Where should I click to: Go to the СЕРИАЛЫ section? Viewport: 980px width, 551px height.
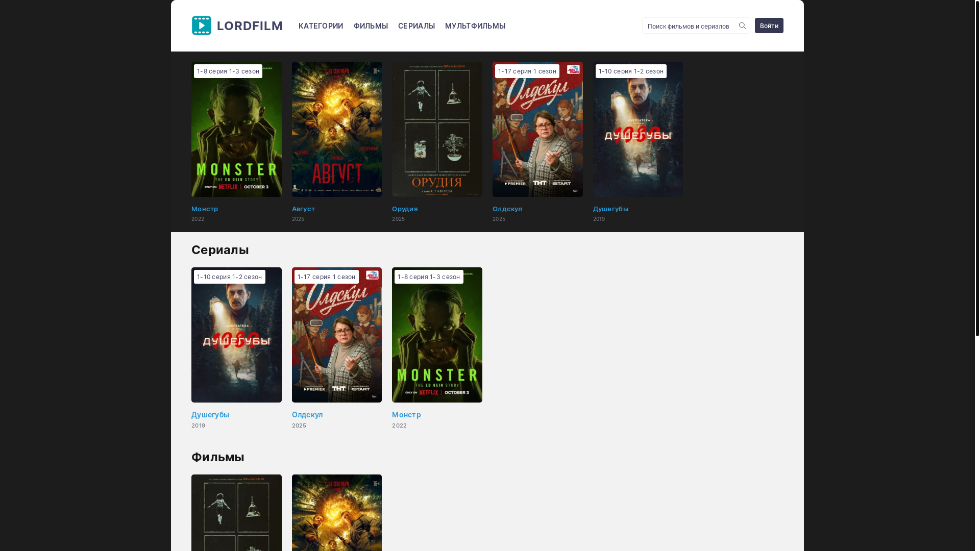tap(416, 26)
